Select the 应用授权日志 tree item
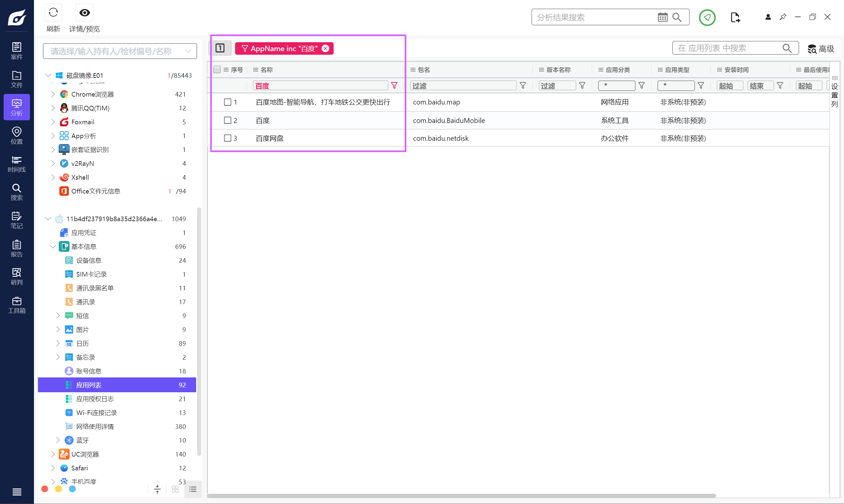 point(117,399)
